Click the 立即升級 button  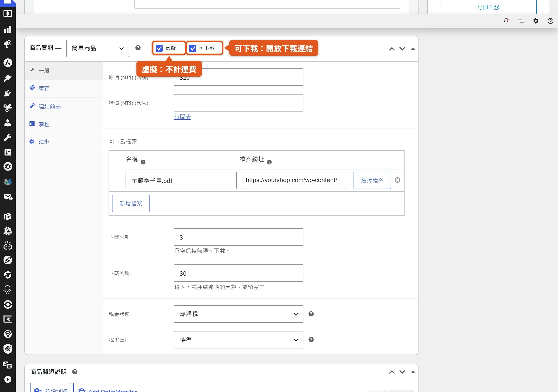pos(488,7)
